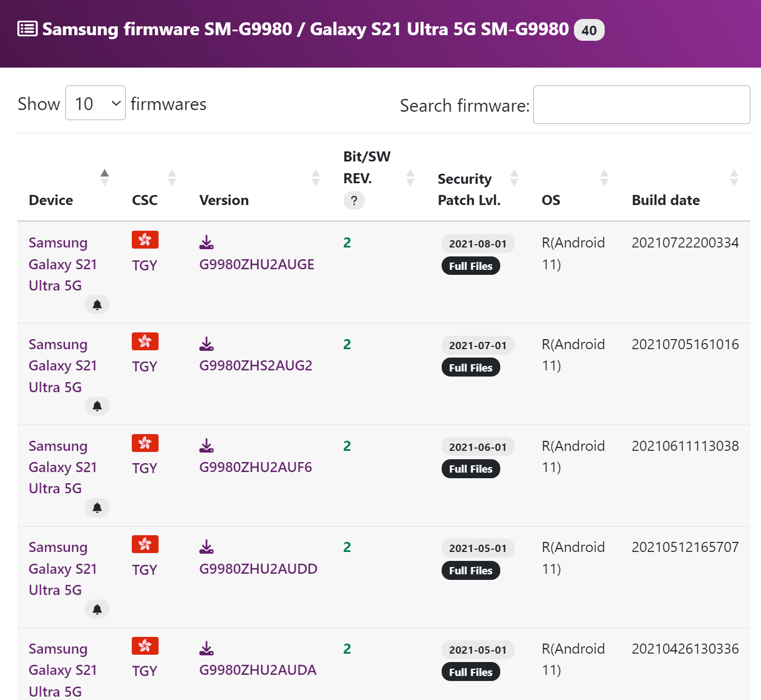Click notification bell in G9980ZHU2AUGE row
This screenshot has width=761, height=700.
point(97,304)
